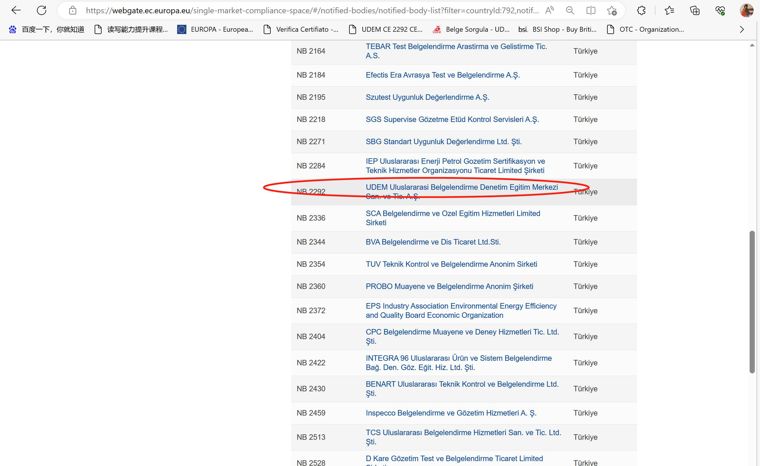Select the NB 2184 cell
760x466 pixels.
[311, 75]
